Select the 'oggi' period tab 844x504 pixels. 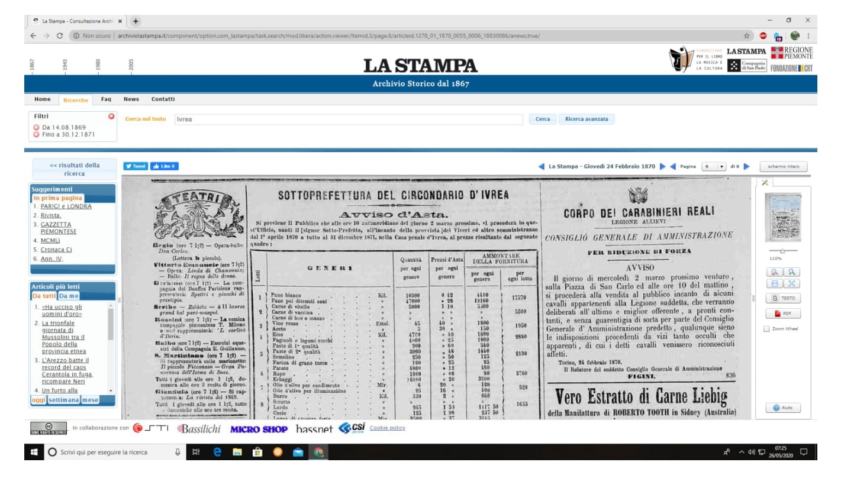(38, 400)
